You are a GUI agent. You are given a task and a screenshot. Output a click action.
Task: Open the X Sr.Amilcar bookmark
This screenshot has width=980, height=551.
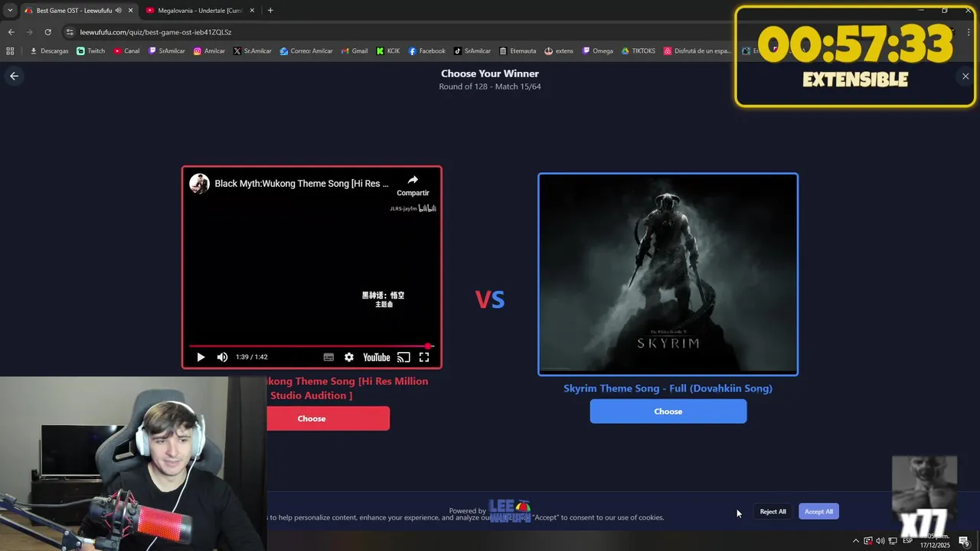tap(253, 51)
